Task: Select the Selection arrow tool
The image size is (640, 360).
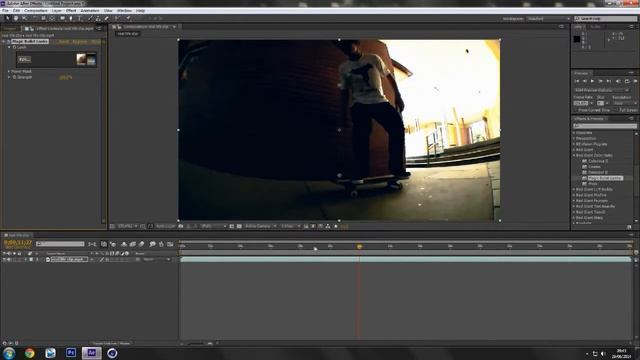Action: point(7,18)
